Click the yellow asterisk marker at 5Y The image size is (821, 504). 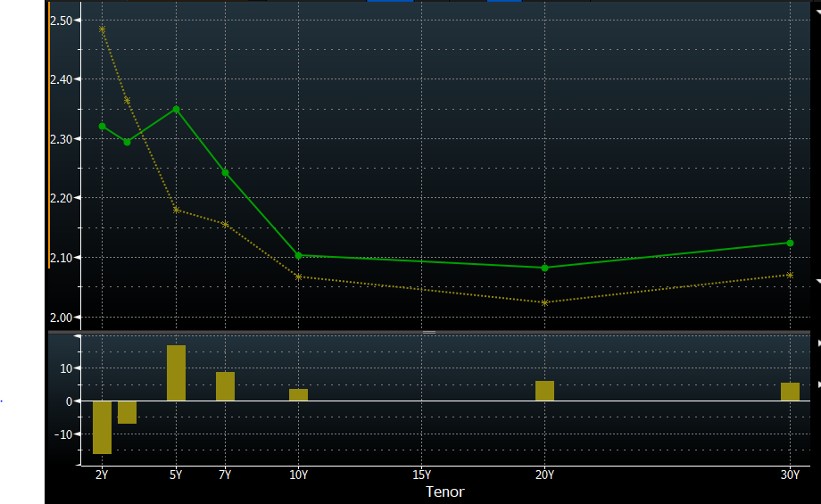(176, 210)
